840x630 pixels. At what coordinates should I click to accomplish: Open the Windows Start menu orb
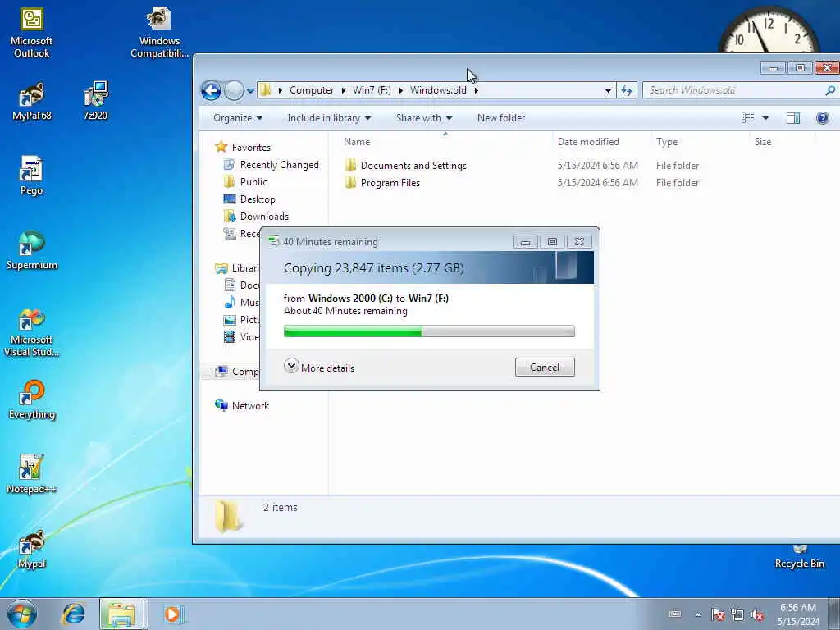click(22, 614)
